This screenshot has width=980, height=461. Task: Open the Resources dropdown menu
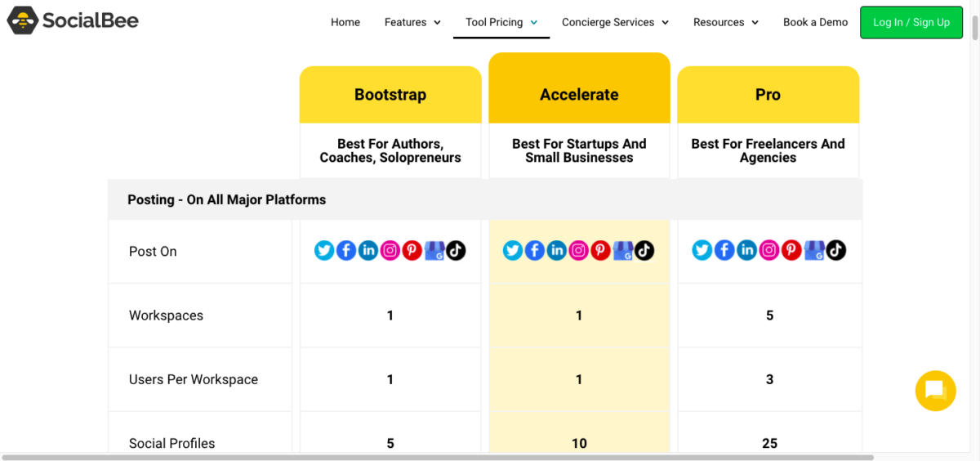coord(725,22)
